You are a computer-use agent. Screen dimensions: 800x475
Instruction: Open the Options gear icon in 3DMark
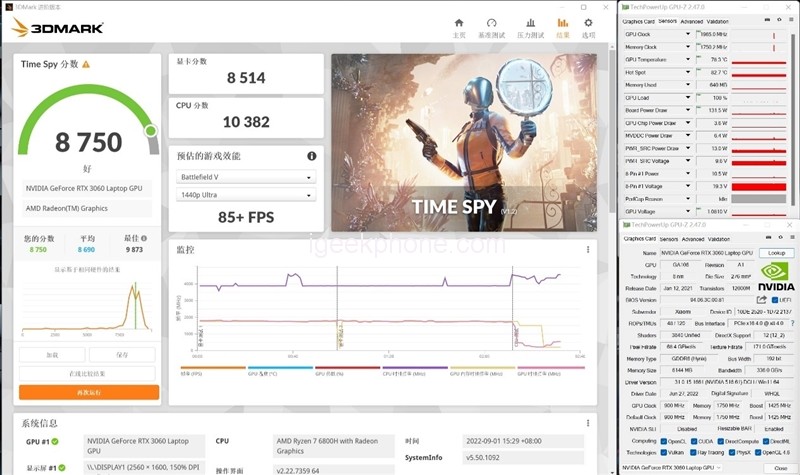point(590,24)
